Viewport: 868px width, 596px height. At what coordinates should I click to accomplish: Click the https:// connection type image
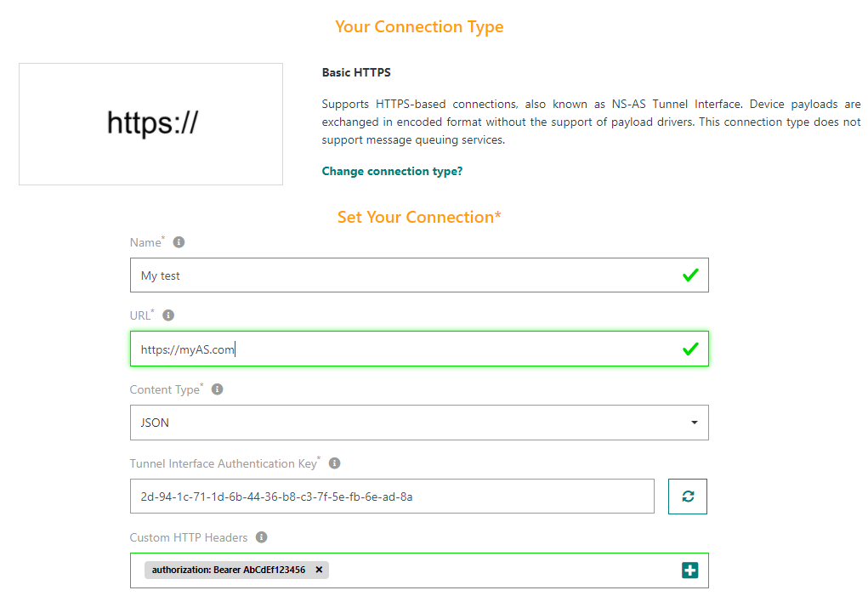click(x=150, y=124)
